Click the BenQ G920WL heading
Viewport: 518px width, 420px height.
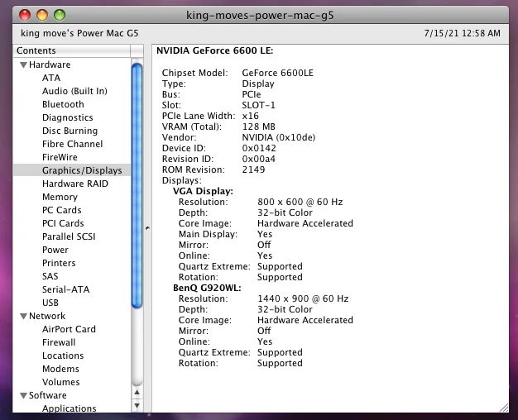coord(207,288)
